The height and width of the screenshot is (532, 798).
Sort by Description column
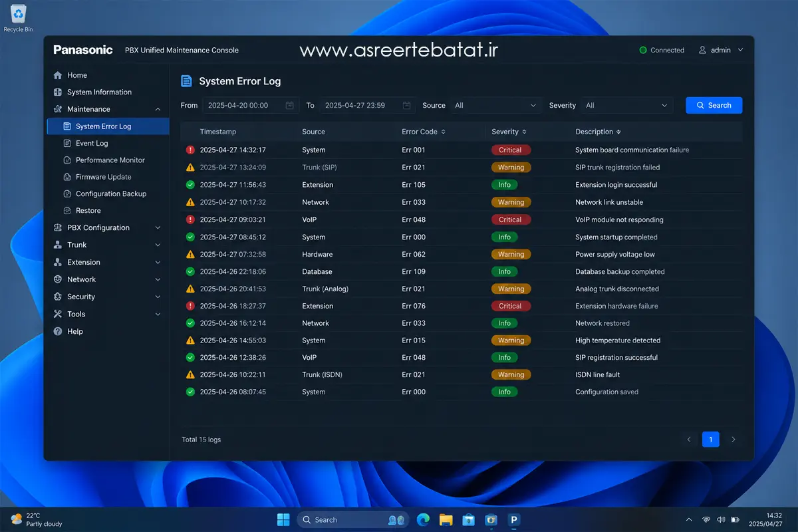(x=598, y=132)
